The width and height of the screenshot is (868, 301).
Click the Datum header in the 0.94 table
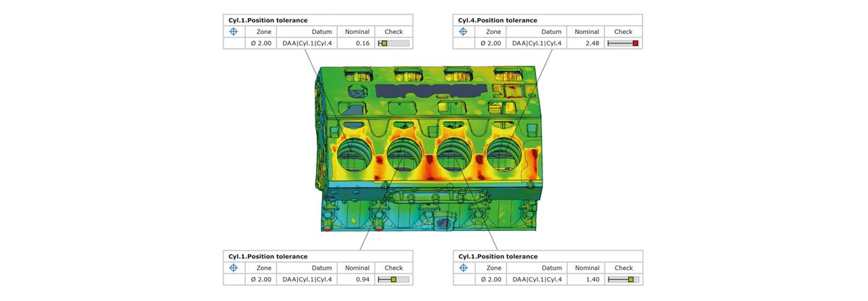tap(321, 268)
